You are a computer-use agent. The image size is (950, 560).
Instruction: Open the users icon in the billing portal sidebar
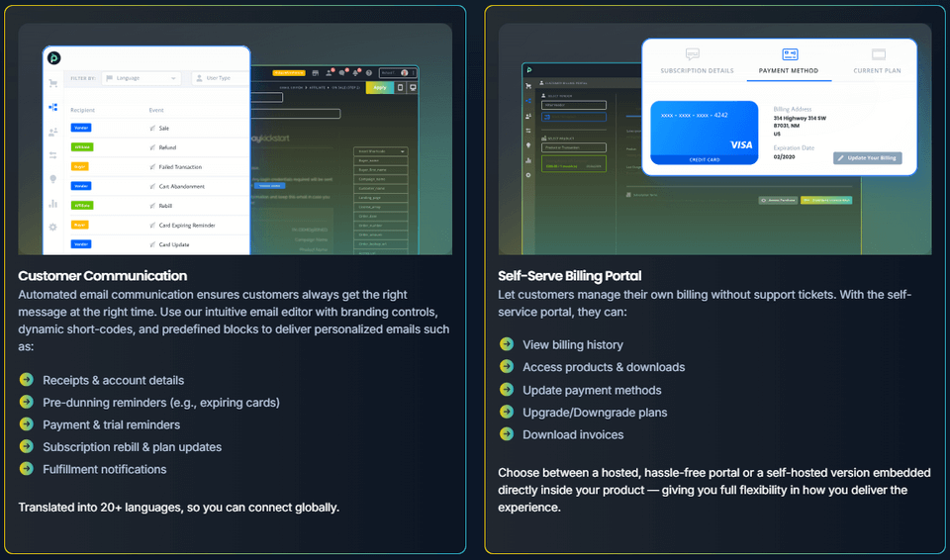click(528, 116)
